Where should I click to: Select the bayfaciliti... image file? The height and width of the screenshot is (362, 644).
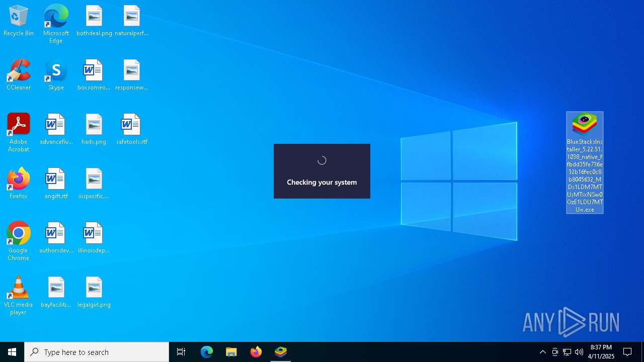[x=56, y=293]
